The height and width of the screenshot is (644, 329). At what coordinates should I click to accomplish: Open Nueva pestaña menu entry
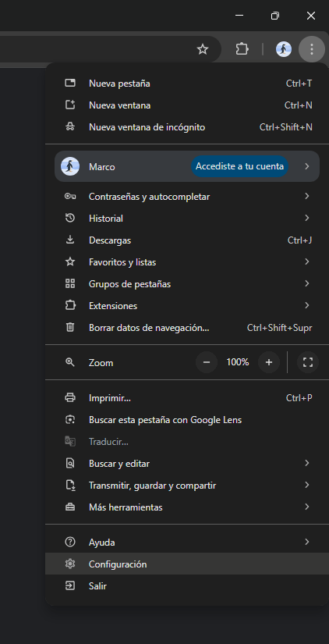[186, 84]
